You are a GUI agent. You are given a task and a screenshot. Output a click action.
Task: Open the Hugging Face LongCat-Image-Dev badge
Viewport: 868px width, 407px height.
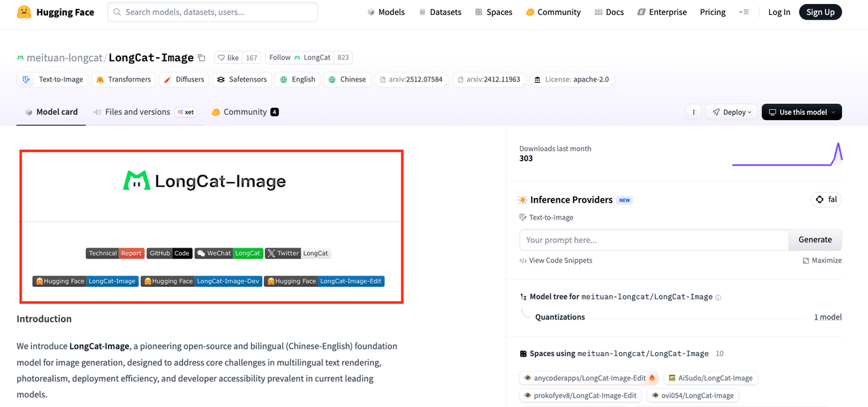click(201, 281)
